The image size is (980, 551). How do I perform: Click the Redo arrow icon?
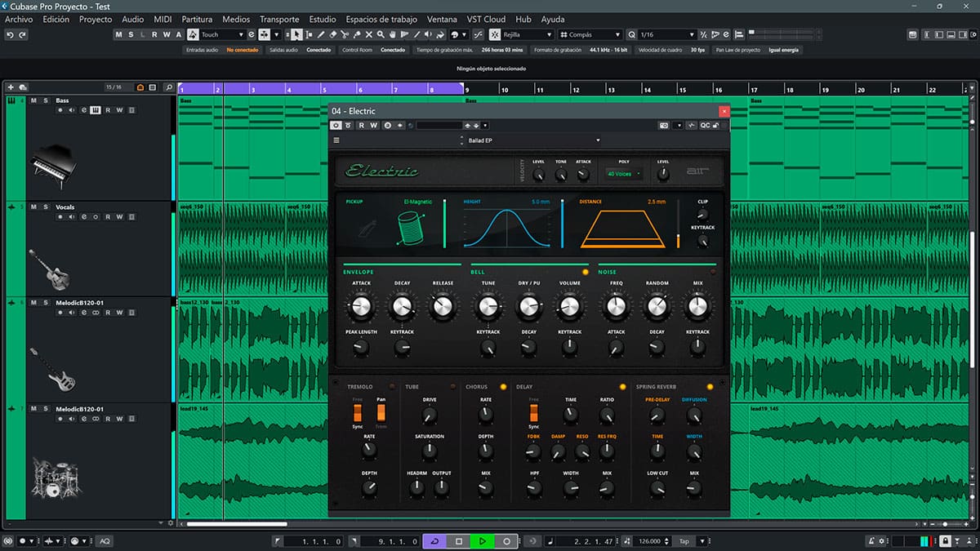(22, 35)
